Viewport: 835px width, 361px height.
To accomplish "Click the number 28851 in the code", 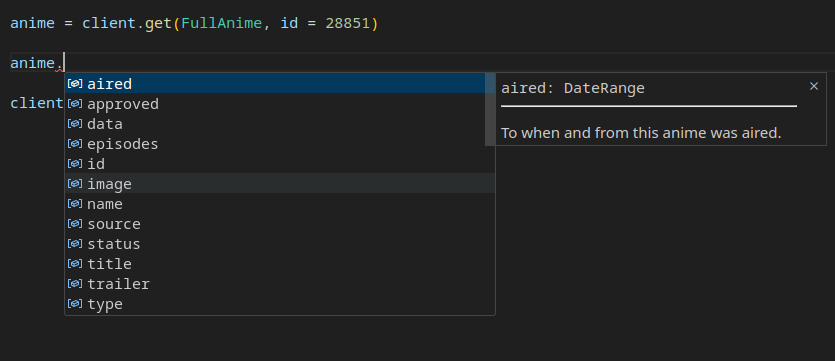I will click(347, 23).
